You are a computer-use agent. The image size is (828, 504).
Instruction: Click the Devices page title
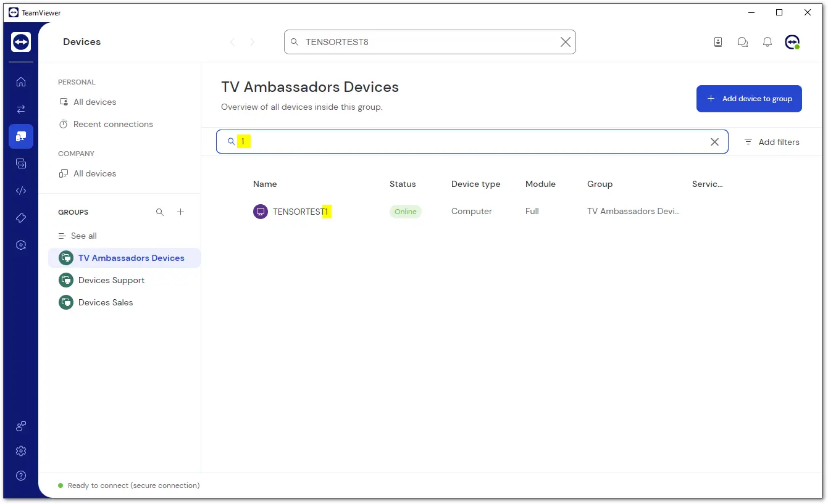pos(82,42)
